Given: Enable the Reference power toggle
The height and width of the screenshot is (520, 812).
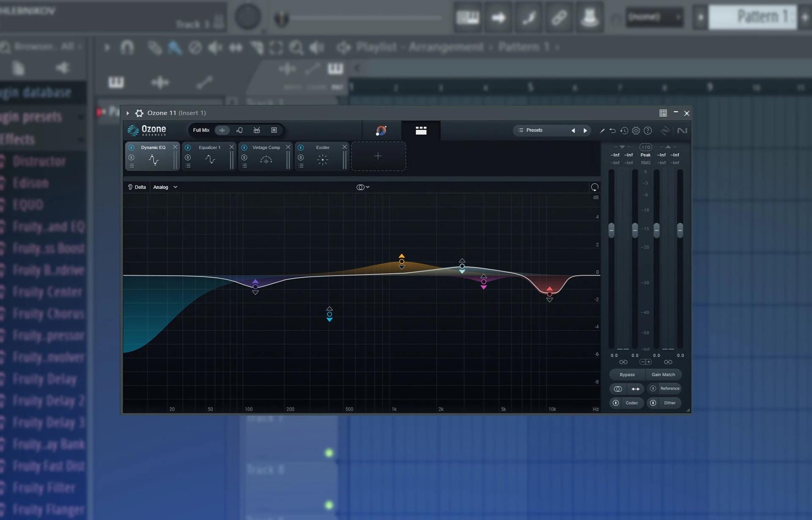Looking at the screenshot, I should [x=653, y=389].
